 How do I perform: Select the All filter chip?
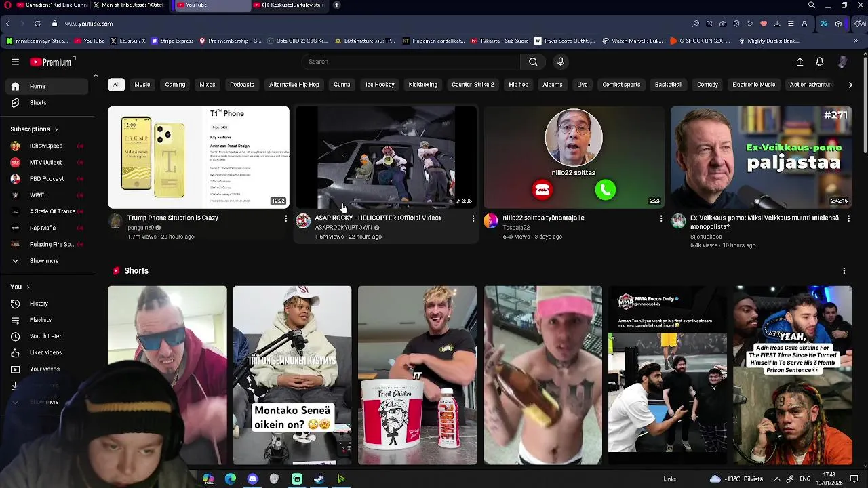pos(116,85)
